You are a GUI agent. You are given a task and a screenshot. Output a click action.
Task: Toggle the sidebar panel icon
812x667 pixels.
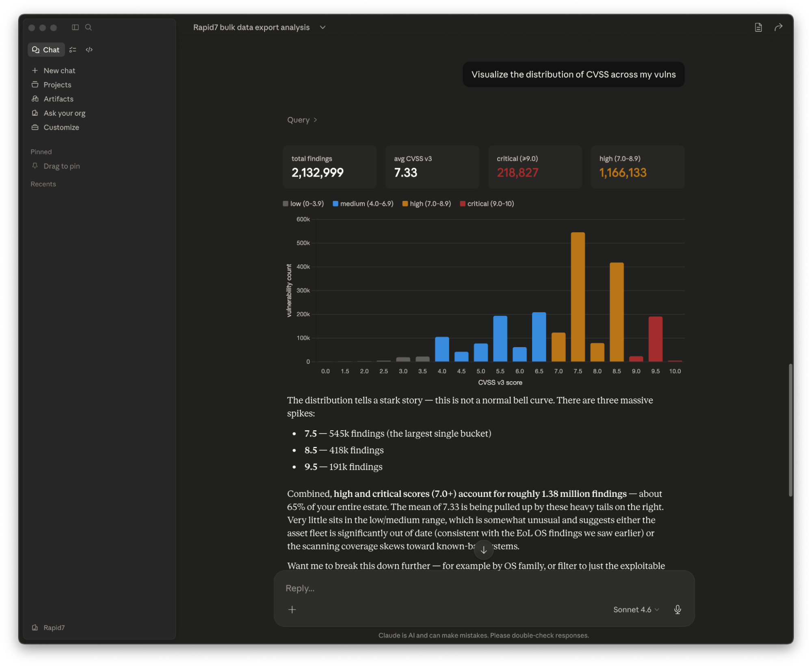click(75, 27)
